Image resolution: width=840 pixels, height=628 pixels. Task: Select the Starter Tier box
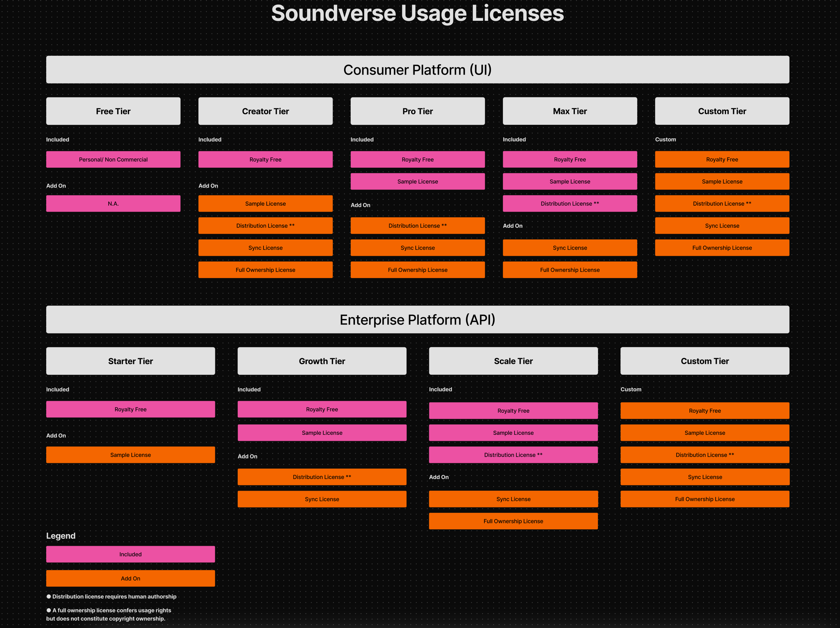pos(130,361)
